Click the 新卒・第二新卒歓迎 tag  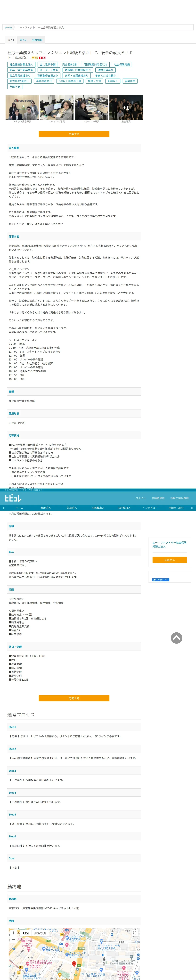click(21, 70)
